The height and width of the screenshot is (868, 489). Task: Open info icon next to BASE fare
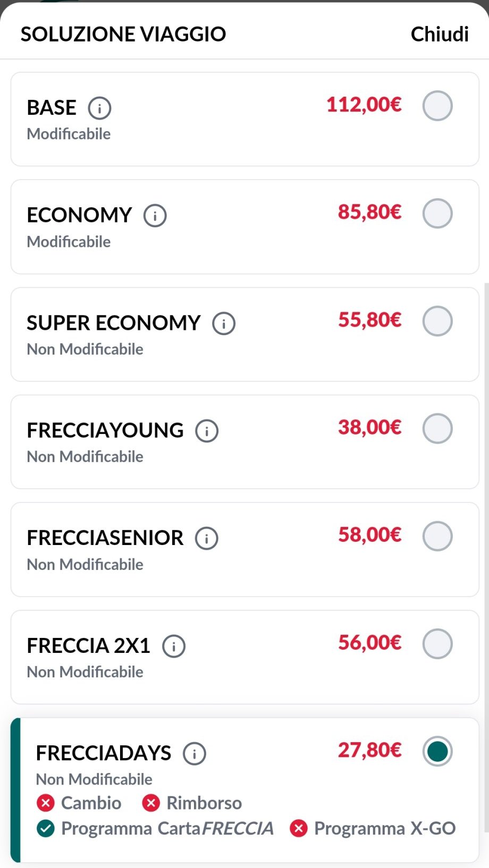coord(99,108)
